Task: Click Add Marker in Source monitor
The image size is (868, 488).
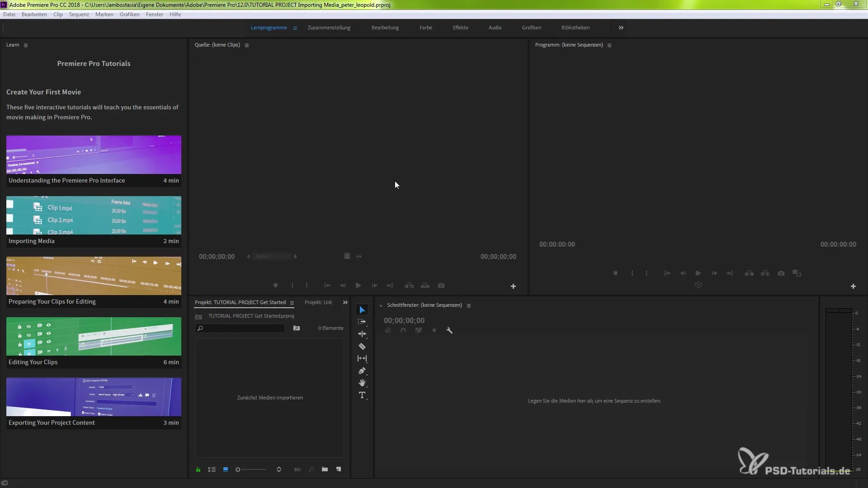Action: (x=275, y=286)
